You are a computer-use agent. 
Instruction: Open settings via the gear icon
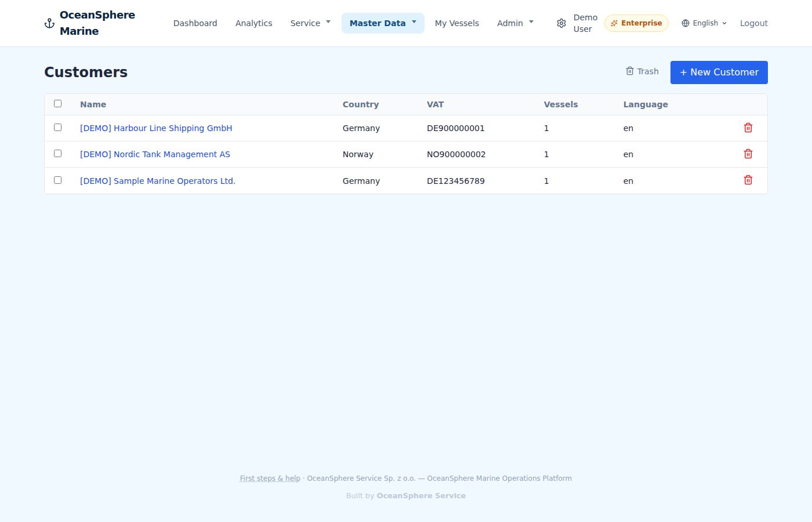pyautogui.click(x=561, y=23)
